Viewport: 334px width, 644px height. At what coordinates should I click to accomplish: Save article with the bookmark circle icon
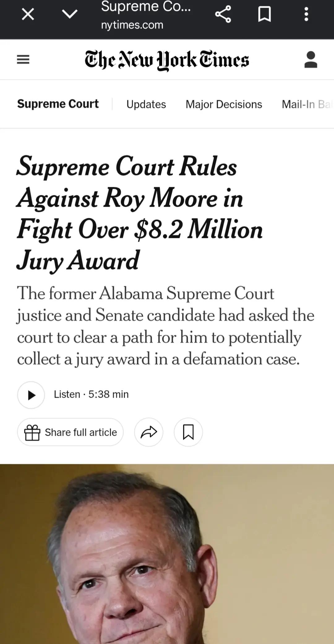(188, 432)
